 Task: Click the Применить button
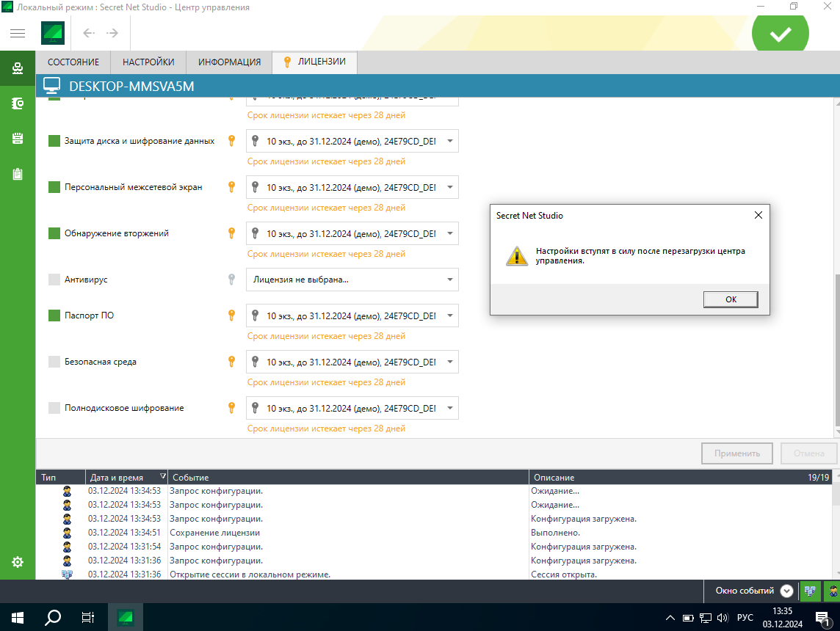tap(736, 453)
